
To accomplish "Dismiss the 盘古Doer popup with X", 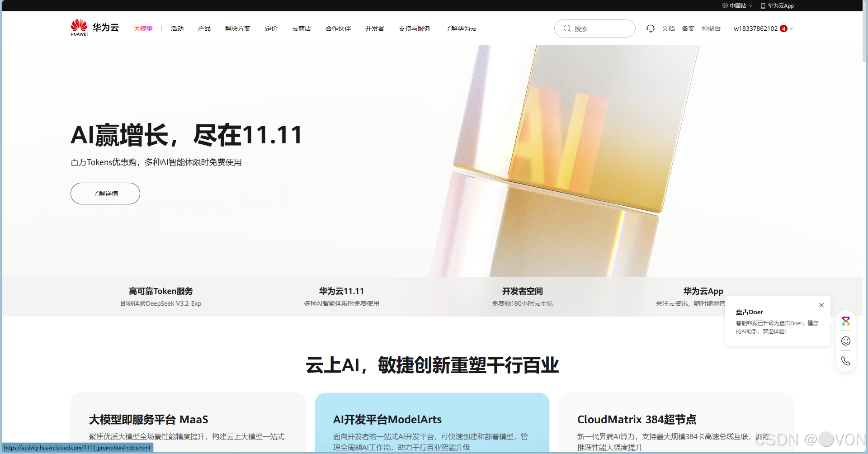I will (821, 305).
